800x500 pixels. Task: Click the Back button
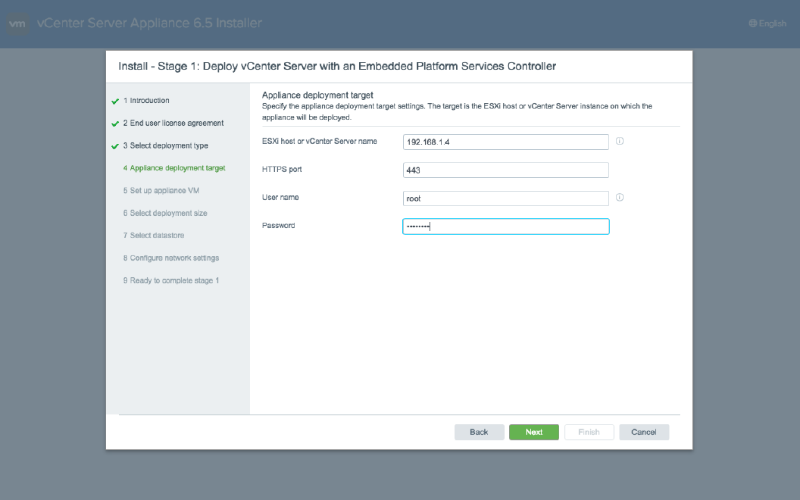pos(479,432)
